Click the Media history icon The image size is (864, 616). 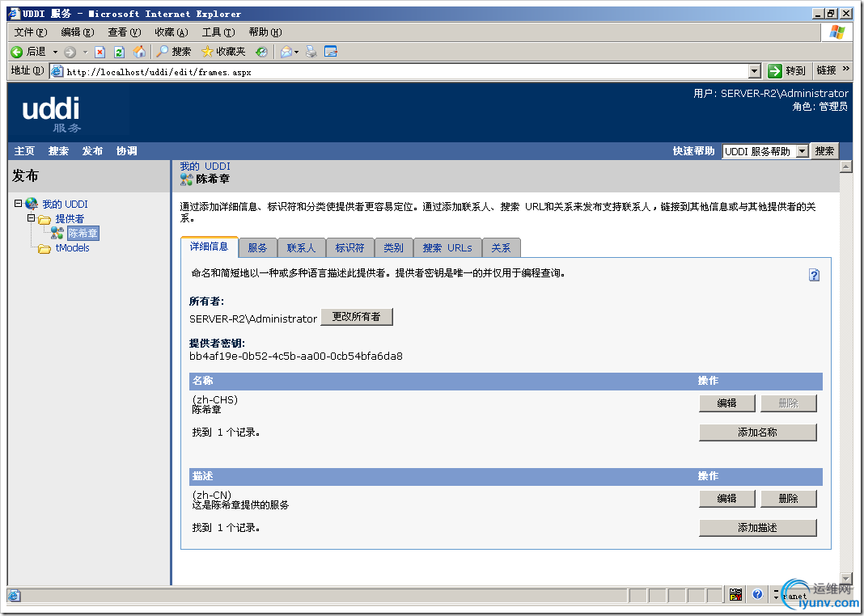[261, 52]
